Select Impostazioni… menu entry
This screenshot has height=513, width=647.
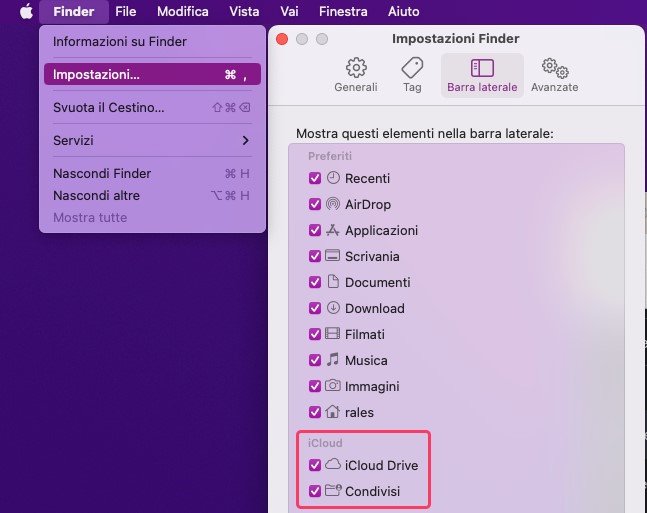(x=152, y=74)
